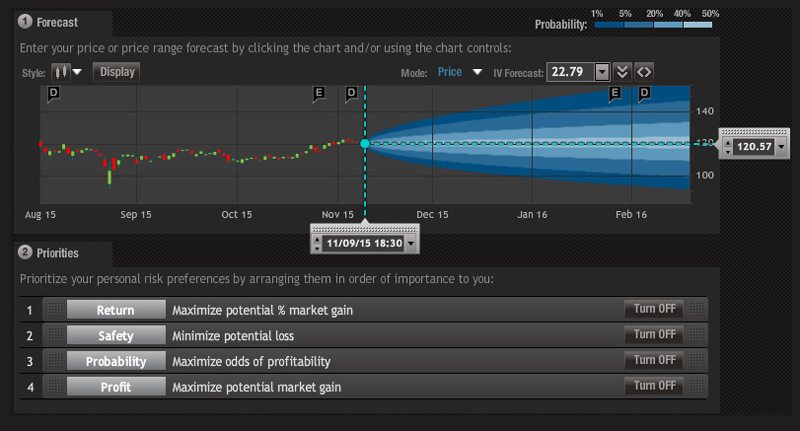
Task: Turn OFF the Probability priority
Action: coord(654,361)
